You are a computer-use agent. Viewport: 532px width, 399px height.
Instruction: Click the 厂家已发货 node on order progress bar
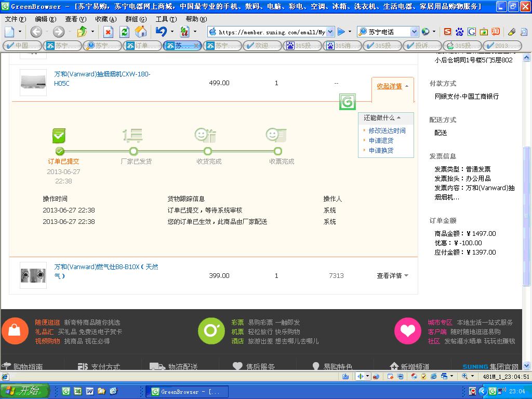click(x=133, y=152)
